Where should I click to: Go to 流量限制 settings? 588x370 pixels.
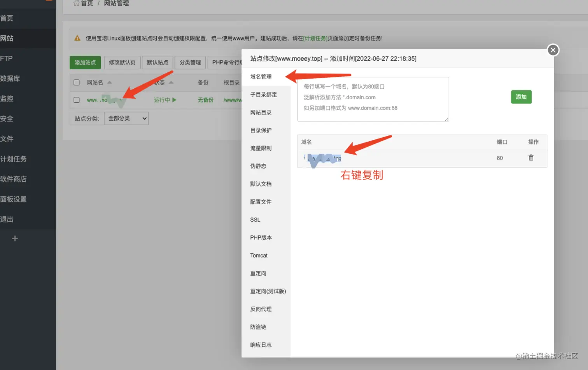pos(261,148)
